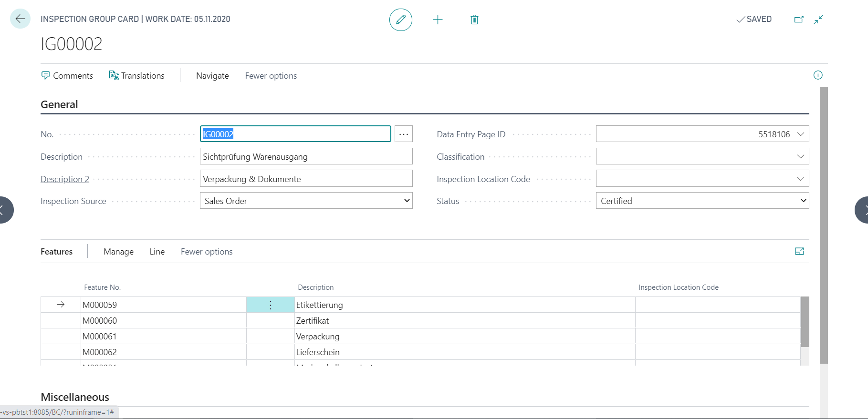Click Fewer options in the top action bar
Viewport: 868px width, 419px height.
tap(271, 76)
